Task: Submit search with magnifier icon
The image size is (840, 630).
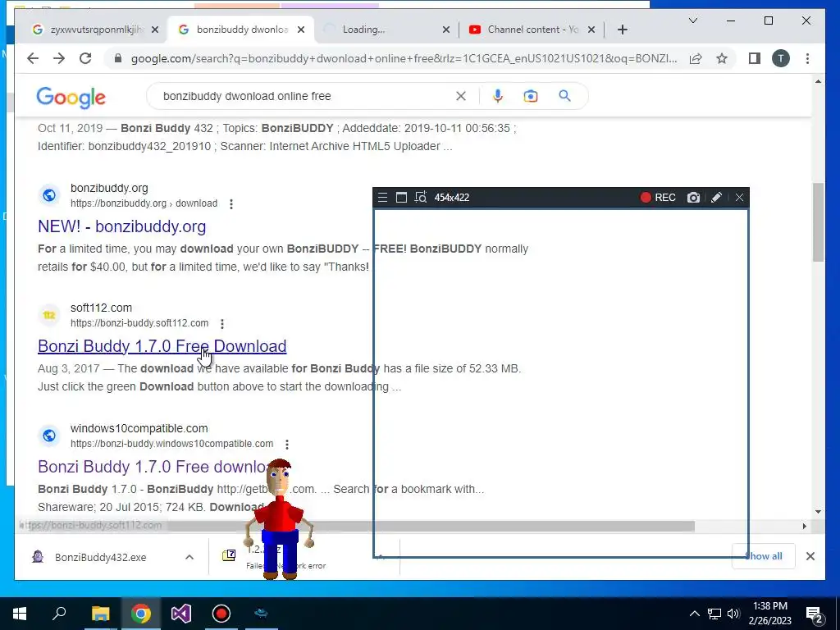Action: click(564, 96)
